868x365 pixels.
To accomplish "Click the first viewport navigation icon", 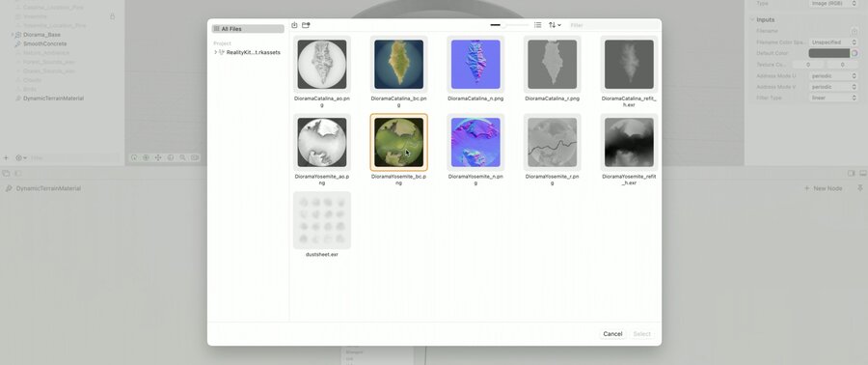I will tap(134, 157).
